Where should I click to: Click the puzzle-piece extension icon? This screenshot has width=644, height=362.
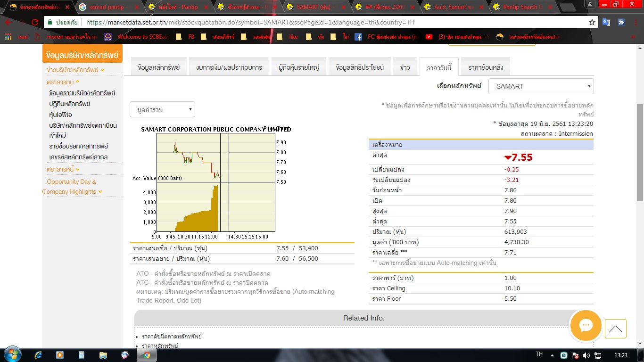click(621, 22)
